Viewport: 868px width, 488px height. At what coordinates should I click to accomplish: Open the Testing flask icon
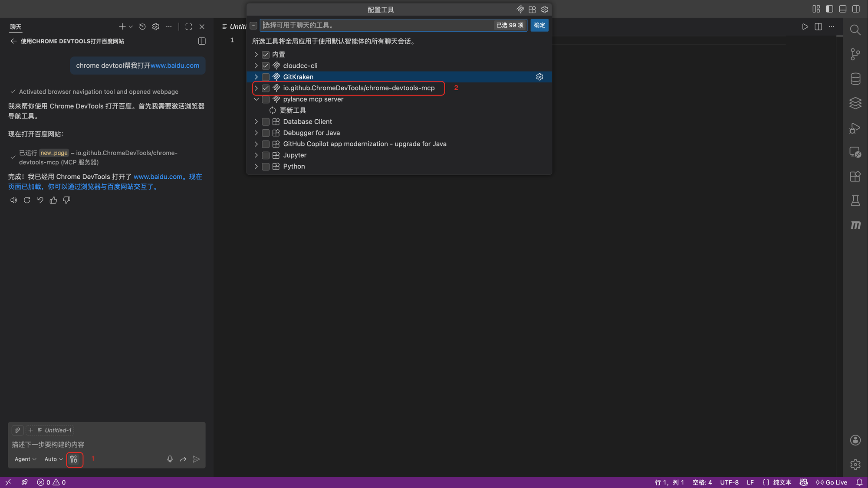855,201
